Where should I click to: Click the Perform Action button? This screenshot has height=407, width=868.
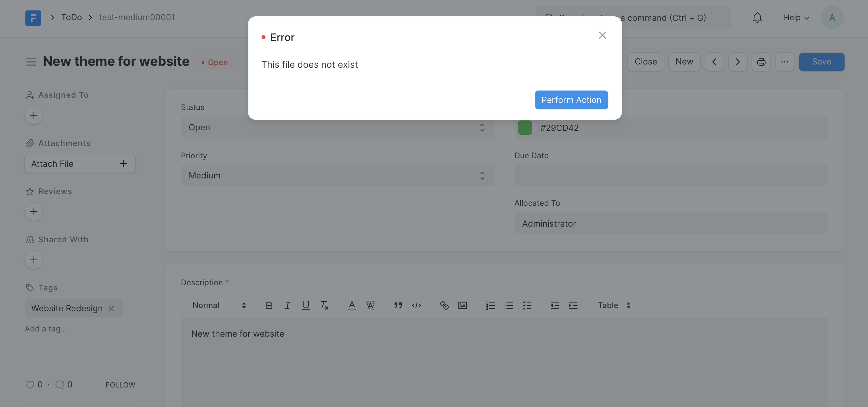pos(571,100)
